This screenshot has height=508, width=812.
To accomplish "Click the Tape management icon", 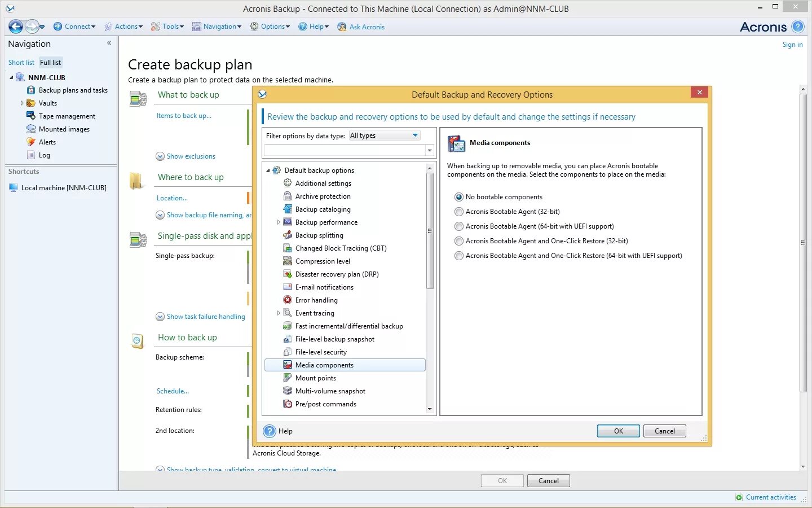I will (31, 116).
